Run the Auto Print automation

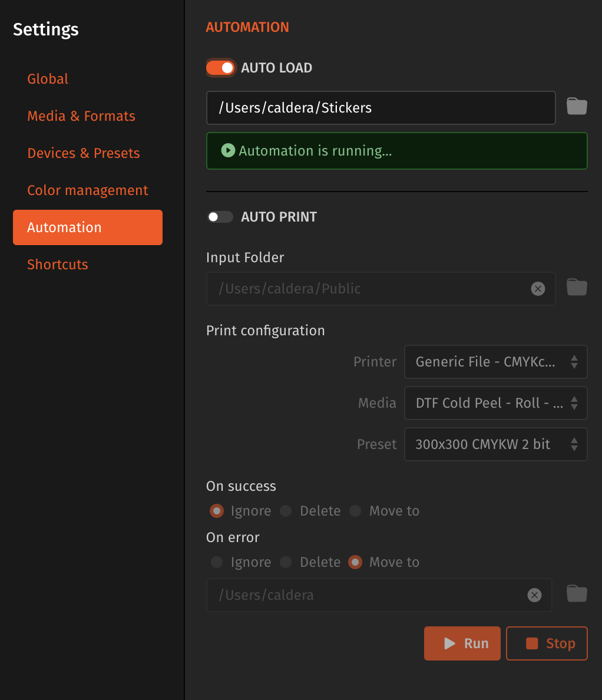point(462,643)
